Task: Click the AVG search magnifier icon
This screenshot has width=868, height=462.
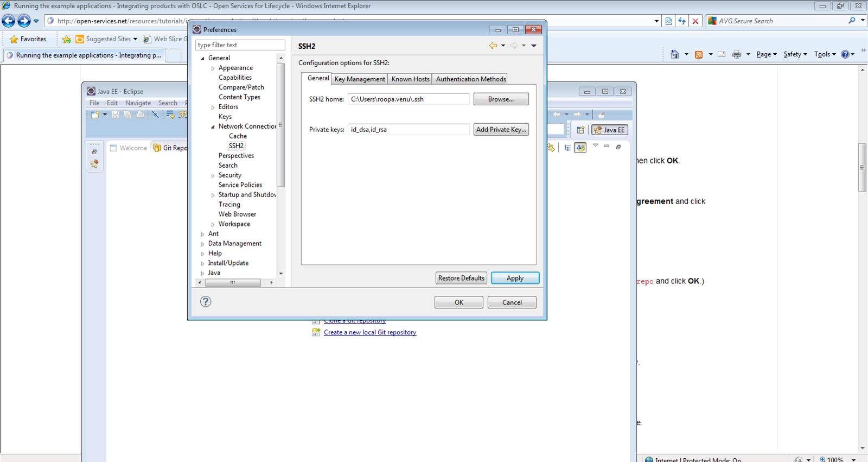Action: [x=852, y=21]
